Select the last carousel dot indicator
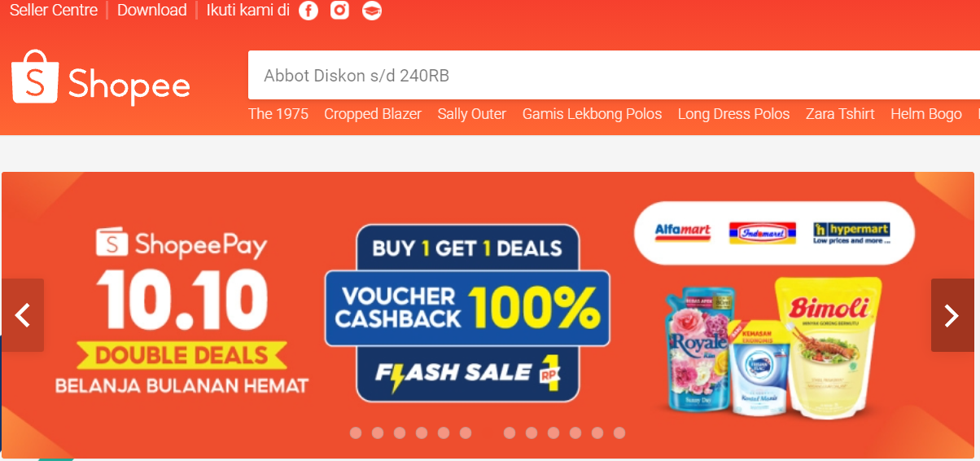This screenshot has height=461, width=980. 619,432
